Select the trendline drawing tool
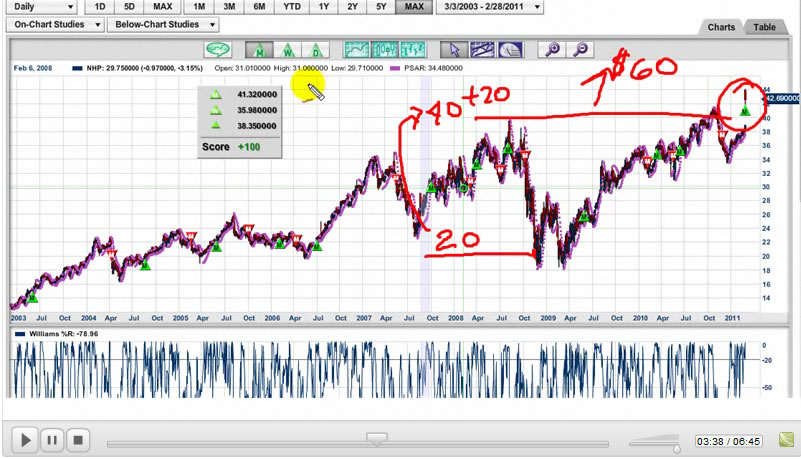The image size is (801, 459). pyautogui.click(x=482, y=50)
